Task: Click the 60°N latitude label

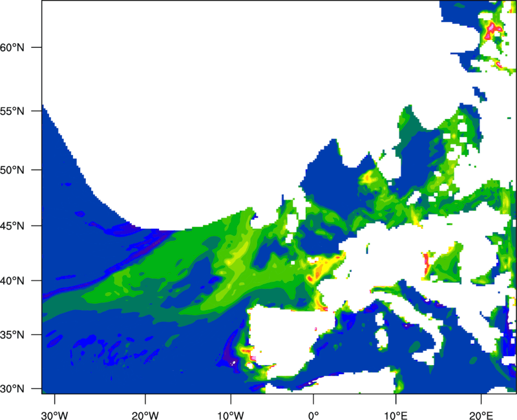Action: point(12,47)
